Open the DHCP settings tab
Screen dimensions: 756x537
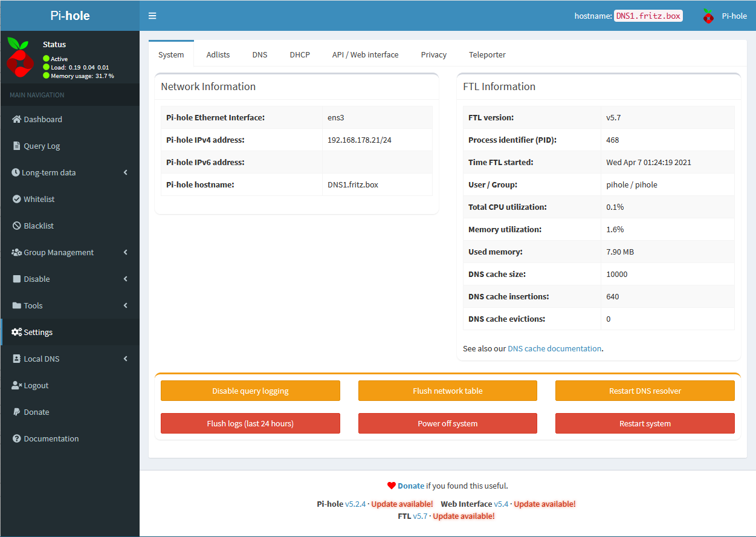click(300, 54)
